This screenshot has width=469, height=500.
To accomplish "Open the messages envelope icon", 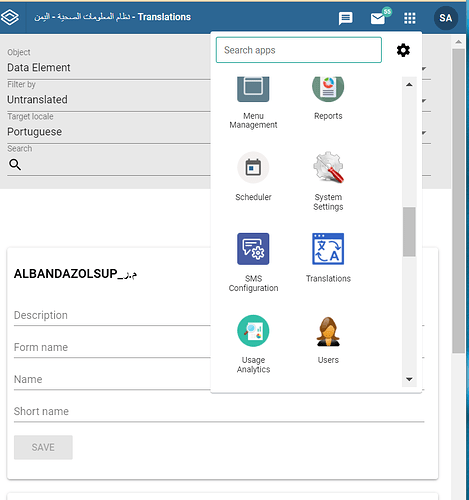I will click(378, 18).
